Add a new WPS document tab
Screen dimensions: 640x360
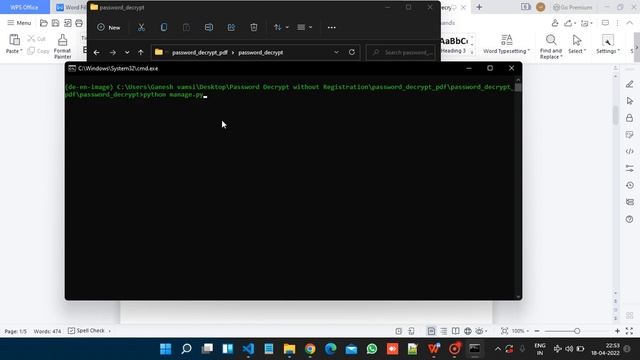tap(479, 7)
